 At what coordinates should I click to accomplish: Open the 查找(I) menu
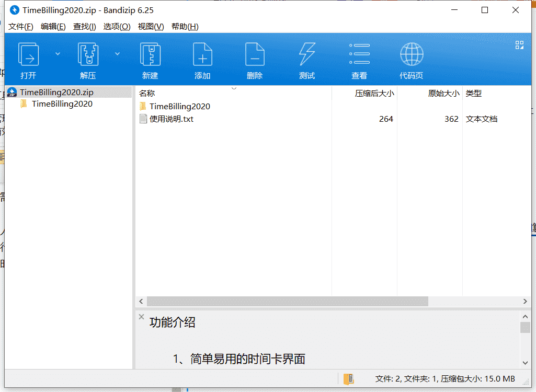point(84,27)
